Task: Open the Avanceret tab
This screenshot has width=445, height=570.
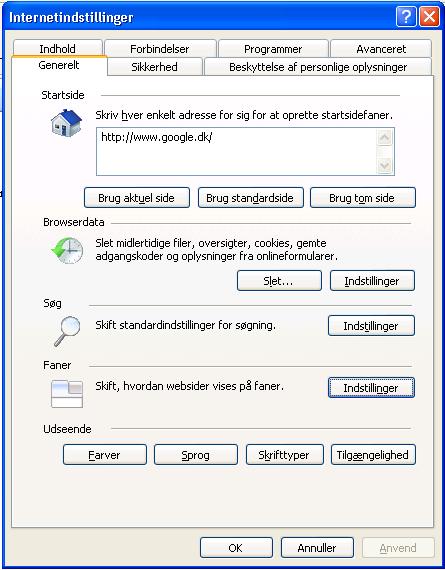Action: click(x=381, y=49)
